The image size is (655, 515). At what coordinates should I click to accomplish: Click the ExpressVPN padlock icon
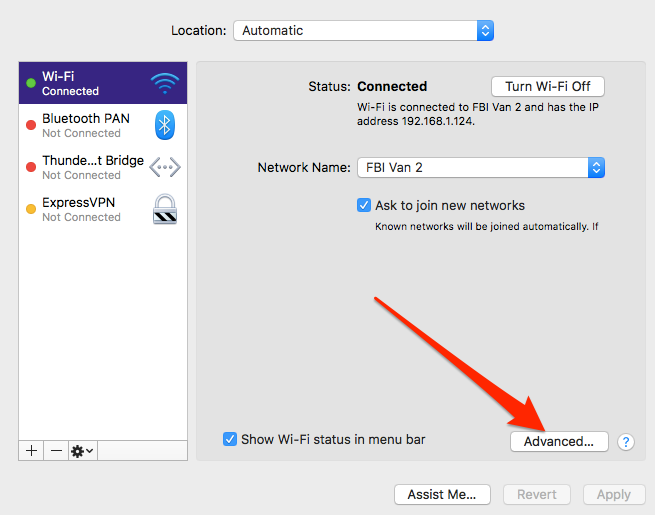click(165, 209)
